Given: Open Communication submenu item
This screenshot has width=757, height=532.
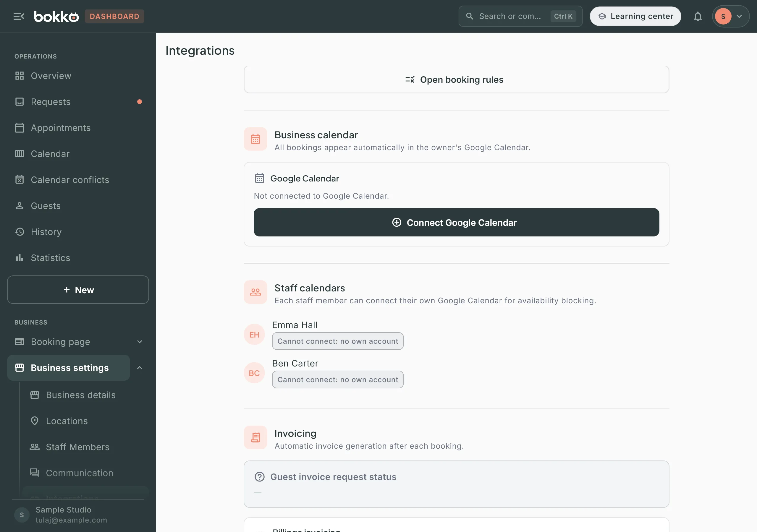Looking at the screenshot, I should click(85, 473).
